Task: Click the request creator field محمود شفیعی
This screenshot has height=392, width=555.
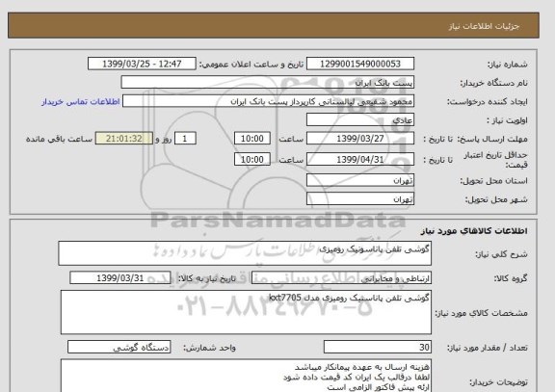Action: (x=268, y=101)
